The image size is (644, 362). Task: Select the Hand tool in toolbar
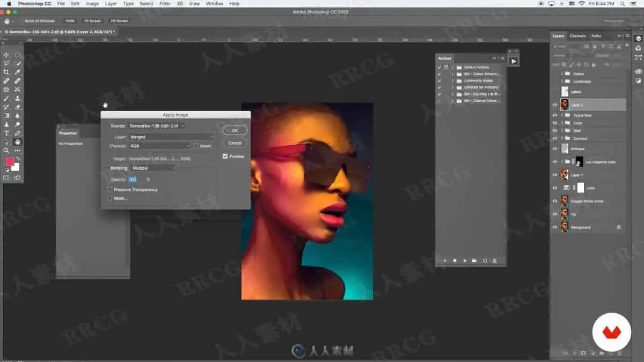18,142
